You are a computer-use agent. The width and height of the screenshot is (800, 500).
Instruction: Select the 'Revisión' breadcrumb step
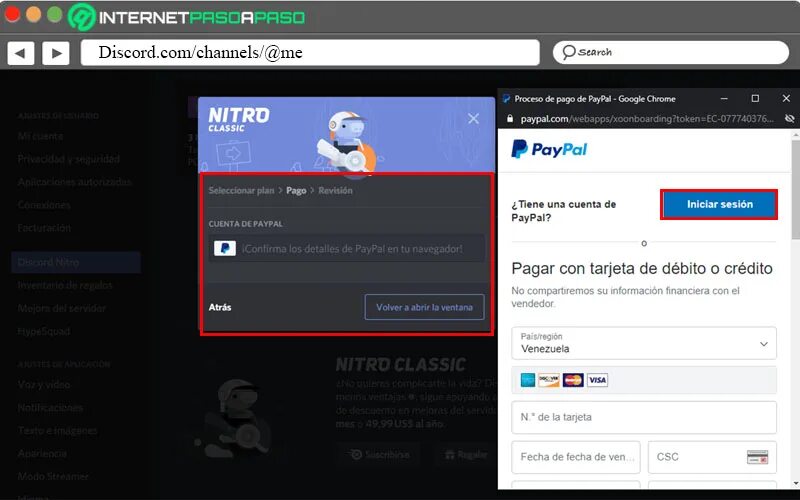335,190
